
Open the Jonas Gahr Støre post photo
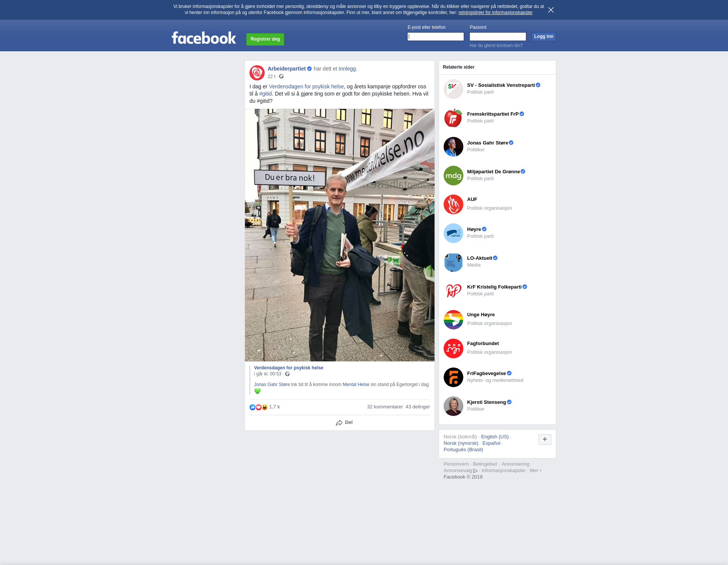coord(339,235)
